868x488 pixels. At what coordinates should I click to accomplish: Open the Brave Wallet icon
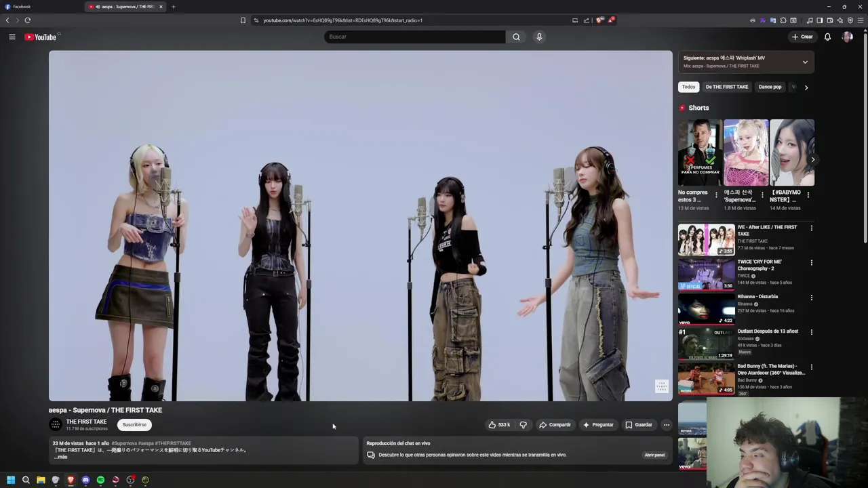pos(830,20)
